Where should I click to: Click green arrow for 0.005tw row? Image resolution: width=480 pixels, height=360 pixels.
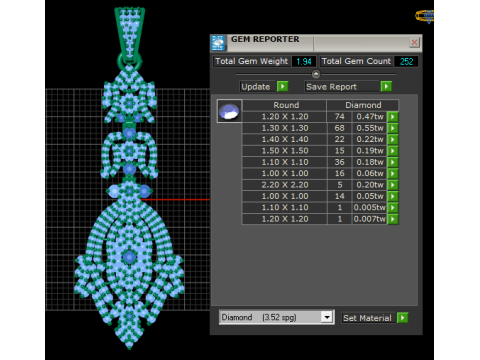click(393, 207)
